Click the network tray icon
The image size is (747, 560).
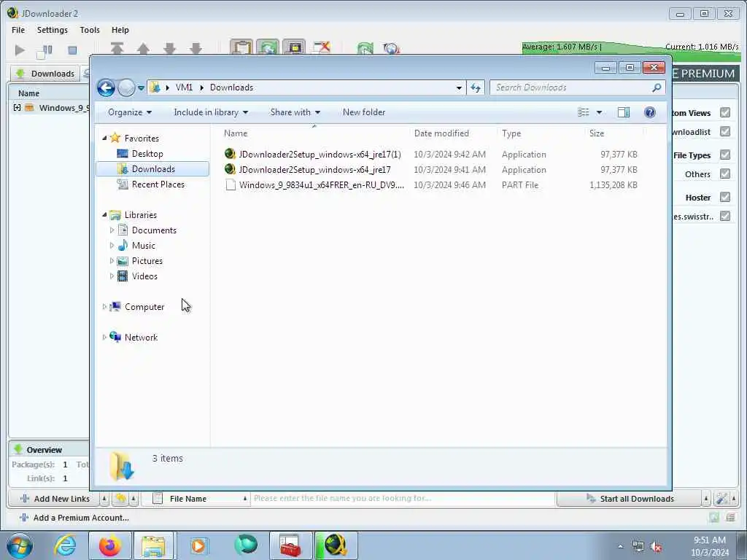coord(638,547)
